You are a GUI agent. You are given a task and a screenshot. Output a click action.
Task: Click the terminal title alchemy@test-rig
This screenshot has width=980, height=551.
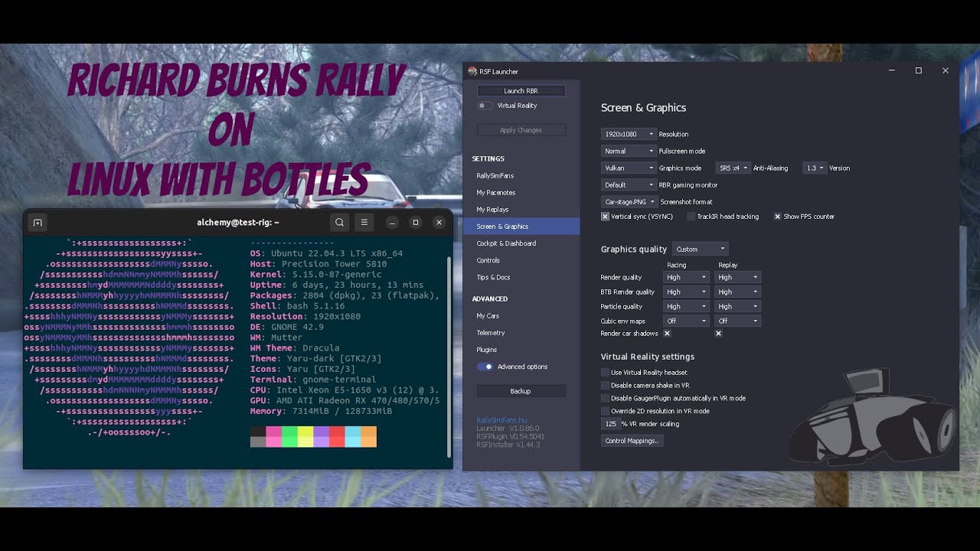coord(238,223)
